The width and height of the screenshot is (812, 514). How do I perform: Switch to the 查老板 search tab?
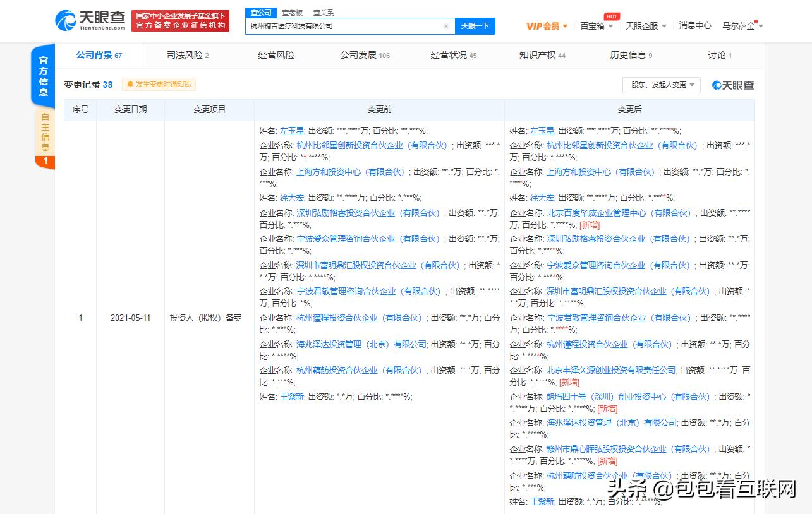292,12
